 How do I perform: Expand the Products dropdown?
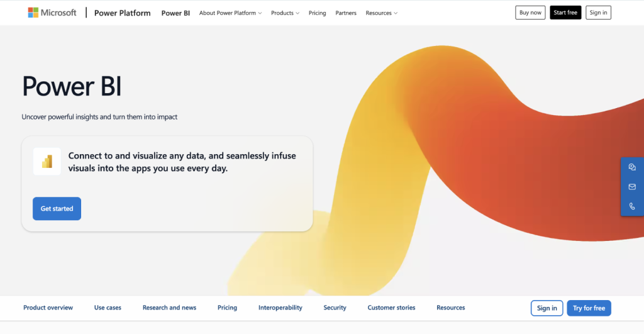coord(285,13)
